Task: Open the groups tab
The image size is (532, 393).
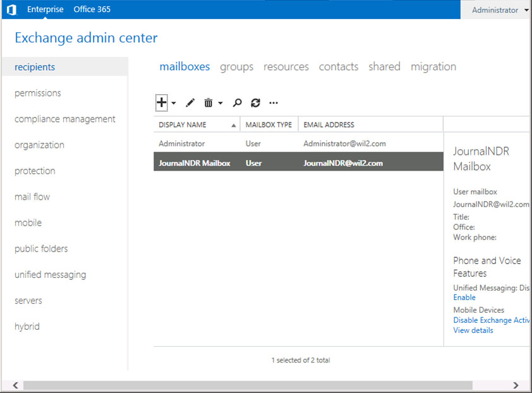Action: pos(236,67)
